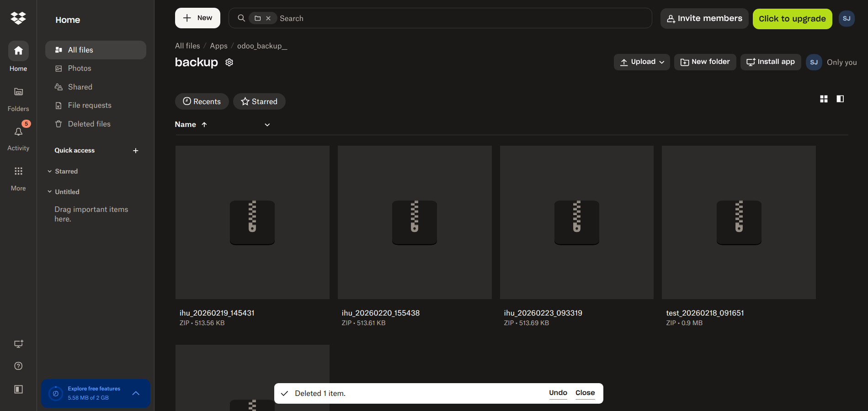Image resolution: width=868 pixels, height=411 pixels.
Task: Click the folder scope chip icon in search
Action: pyautogui.click(x=258, y=18)
